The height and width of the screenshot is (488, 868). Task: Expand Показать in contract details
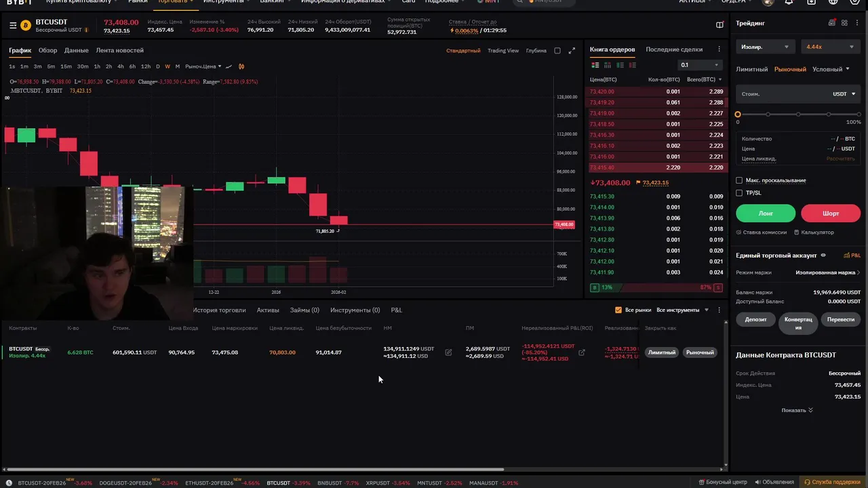click(797, 410)
